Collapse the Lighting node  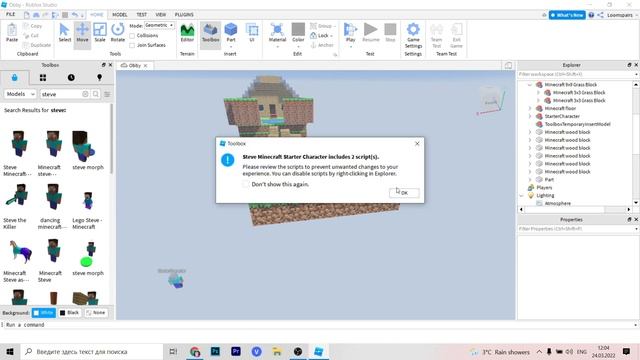(x=522, y=196)
